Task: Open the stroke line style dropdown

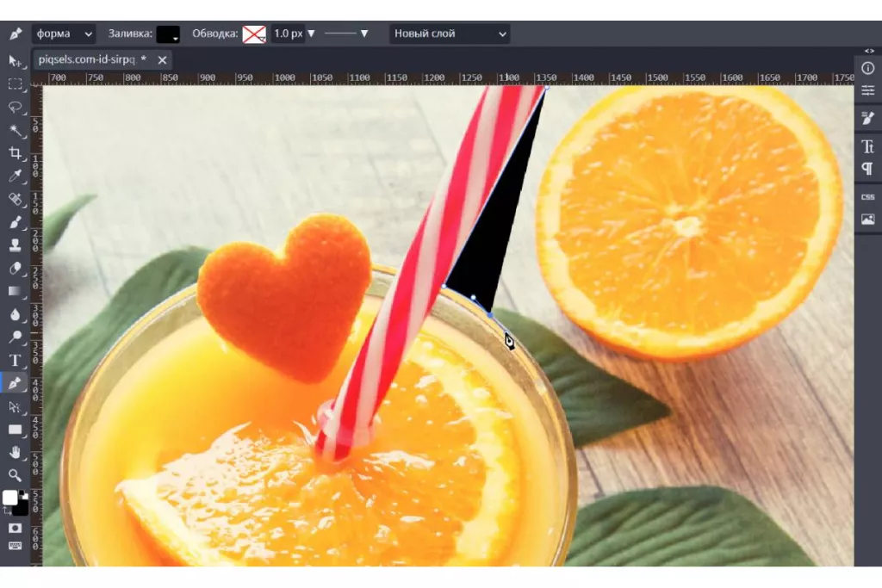Action: 346,34
